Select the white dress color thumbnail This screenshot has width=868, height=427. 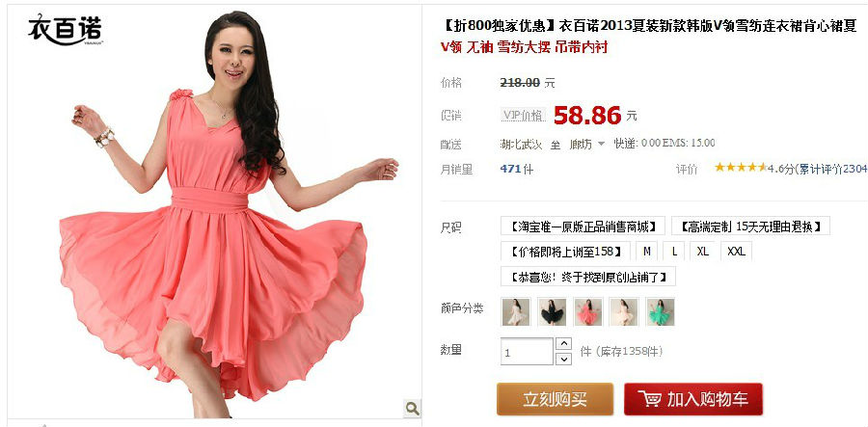click(516, 311)
